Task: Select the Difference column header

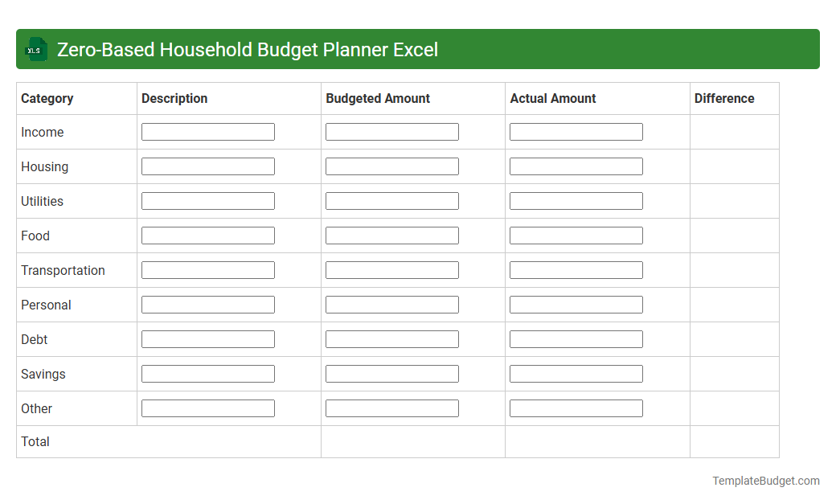Action: (x=723, y=98)
